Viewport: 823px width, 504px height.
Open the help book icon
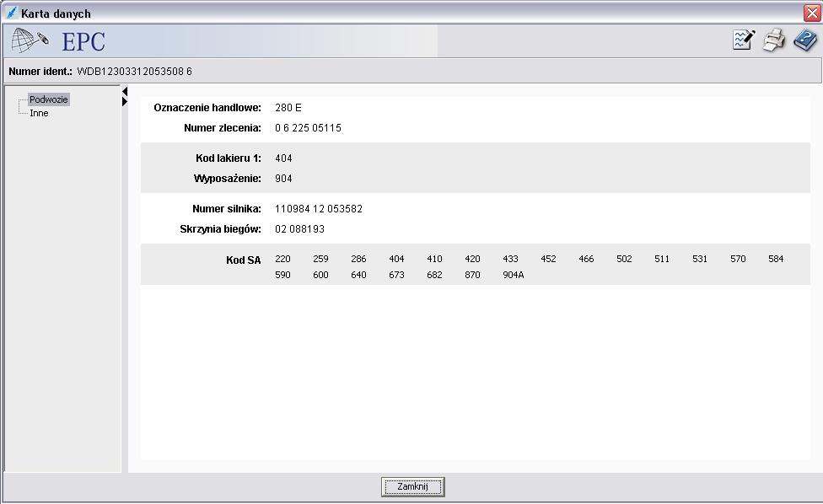point(804,40)
